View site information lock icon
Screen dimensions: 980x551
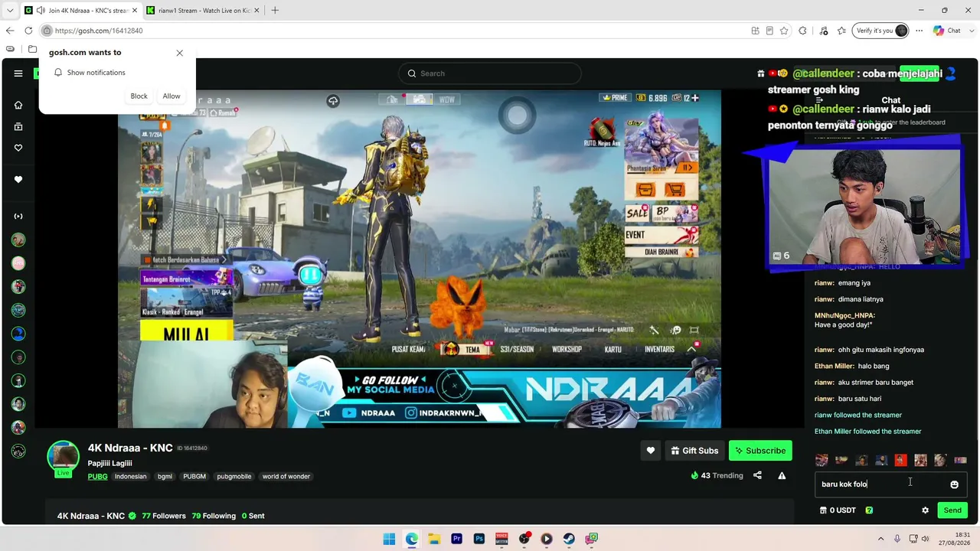pos(47,31)
